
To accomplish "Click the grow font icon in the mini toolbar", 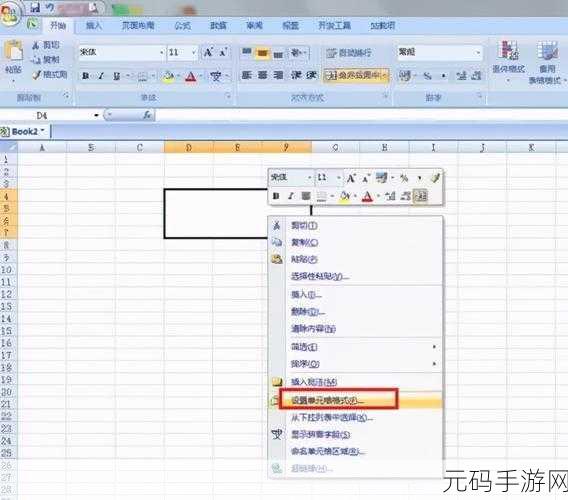I will 350,178.
